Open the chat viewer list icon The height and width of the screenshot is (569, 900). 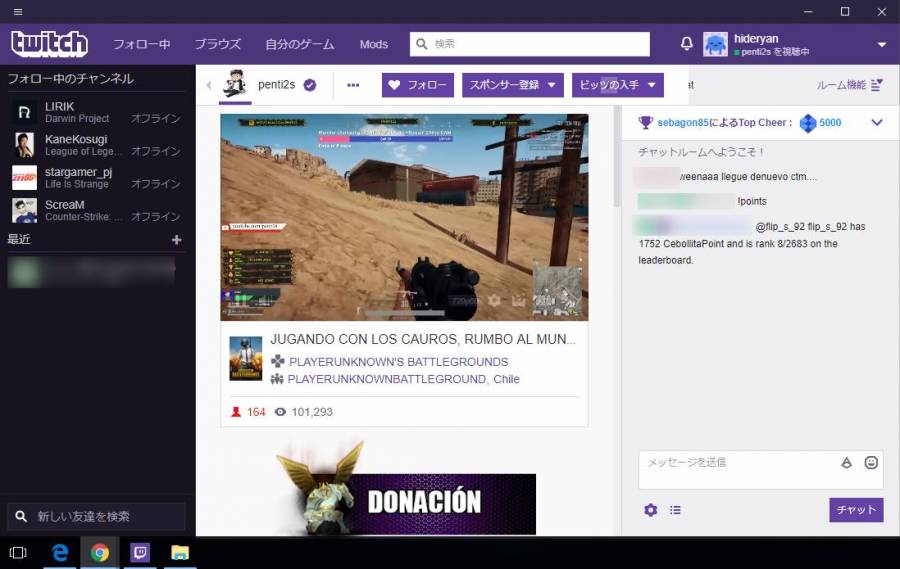675,510
